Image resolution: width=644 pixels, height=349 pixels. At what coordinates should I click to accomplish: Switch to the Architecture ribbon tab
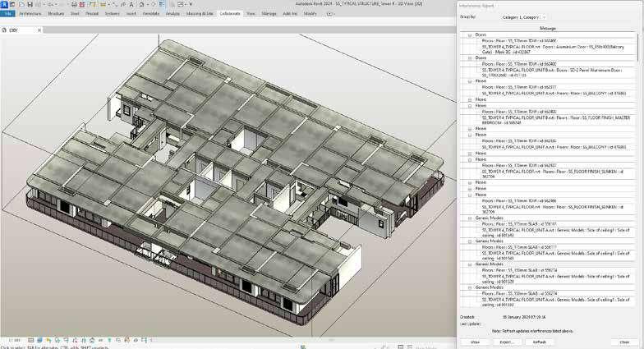point(29,14)
